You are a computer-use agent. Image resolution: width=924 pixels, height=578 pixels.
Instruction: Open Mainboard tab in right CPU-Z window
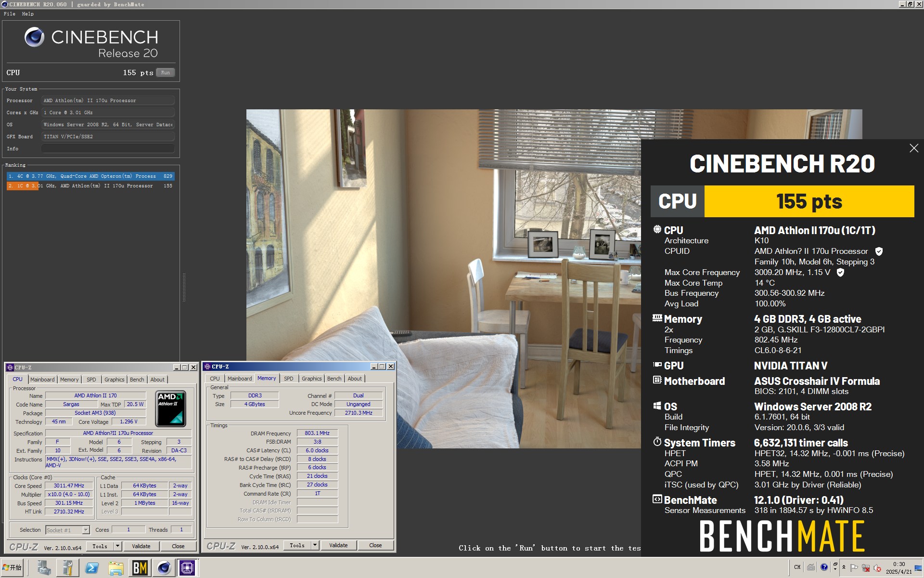[240, 379]
